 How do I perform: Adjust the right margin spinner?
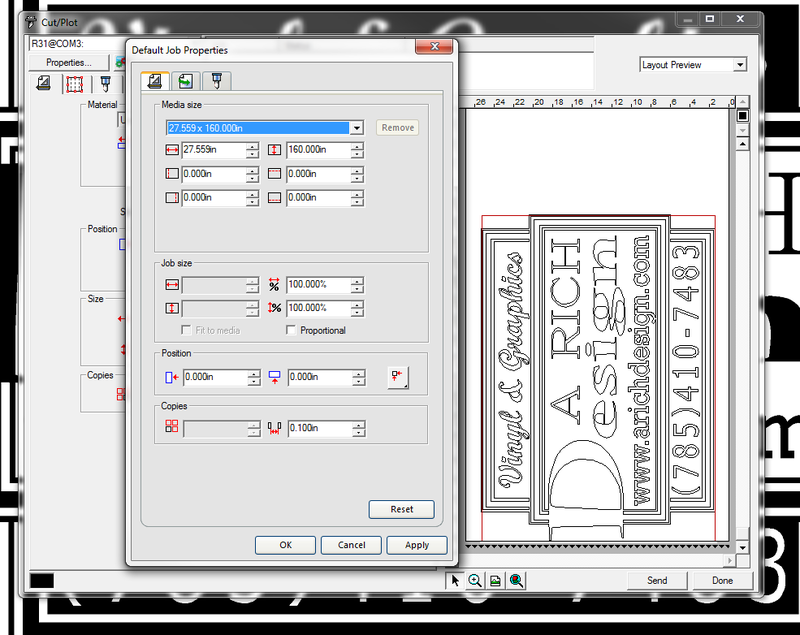coord(253,197)
